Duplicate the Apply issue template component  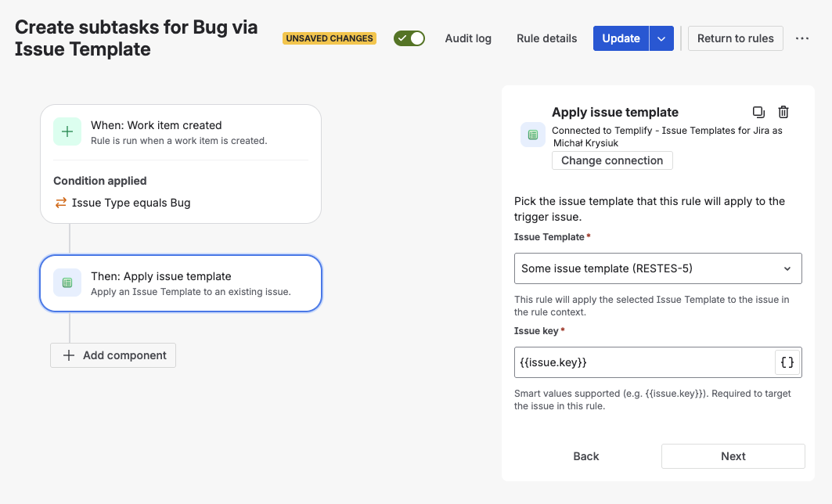tap(758, 112)
